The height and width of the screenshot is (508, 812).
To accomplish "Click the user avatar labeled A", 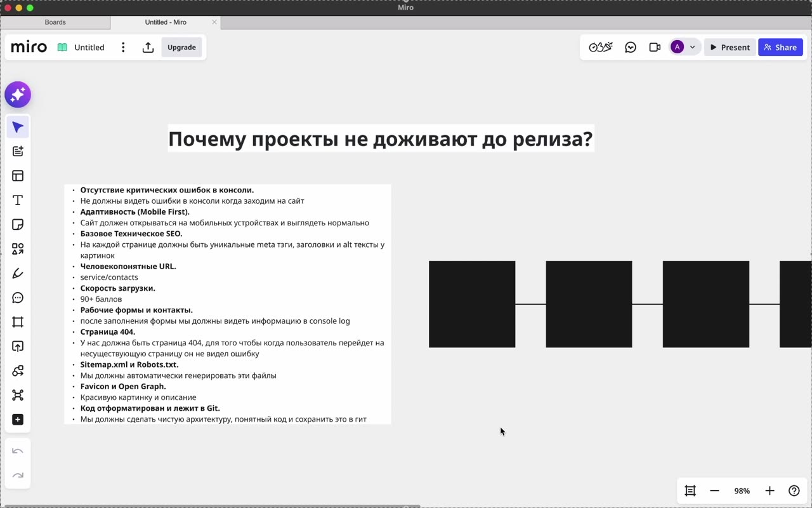I will pyautogui.click(x=678, y=47).
